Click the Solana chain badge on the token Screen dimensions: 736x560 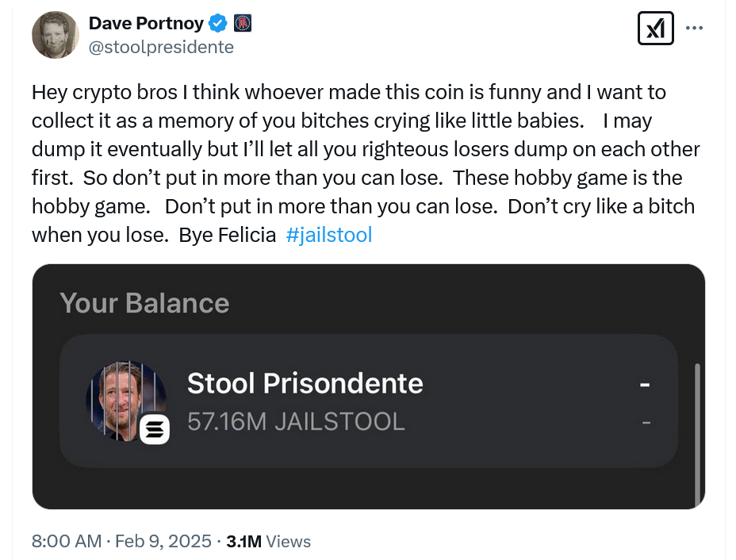click(x=155, y=431)
